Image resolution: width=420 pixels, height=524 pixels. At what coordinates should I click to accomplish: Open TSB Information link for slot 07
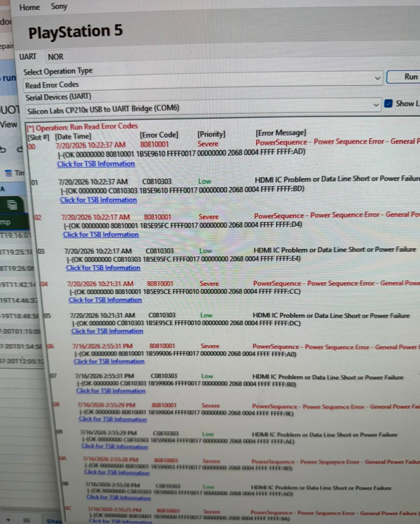pos(111,390)
